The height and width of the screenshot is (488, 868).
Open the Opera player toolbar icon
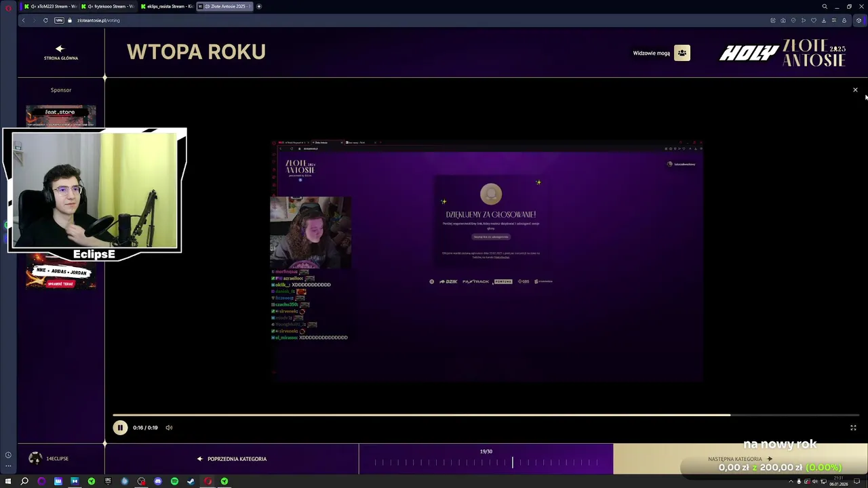click(804, 20)
